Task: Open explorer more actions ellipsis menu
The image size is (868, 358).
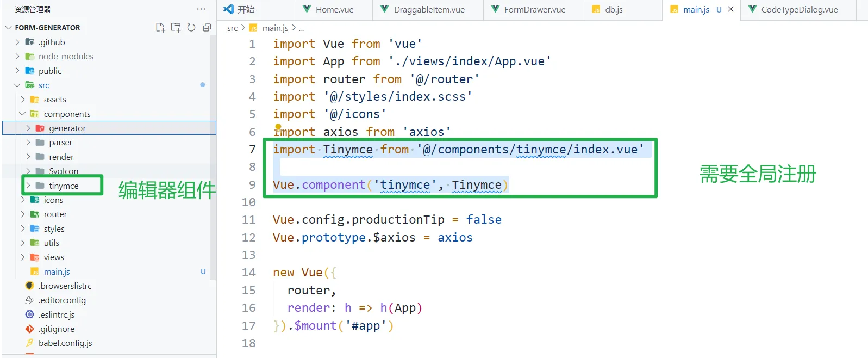Action: [x=201, y=9]
